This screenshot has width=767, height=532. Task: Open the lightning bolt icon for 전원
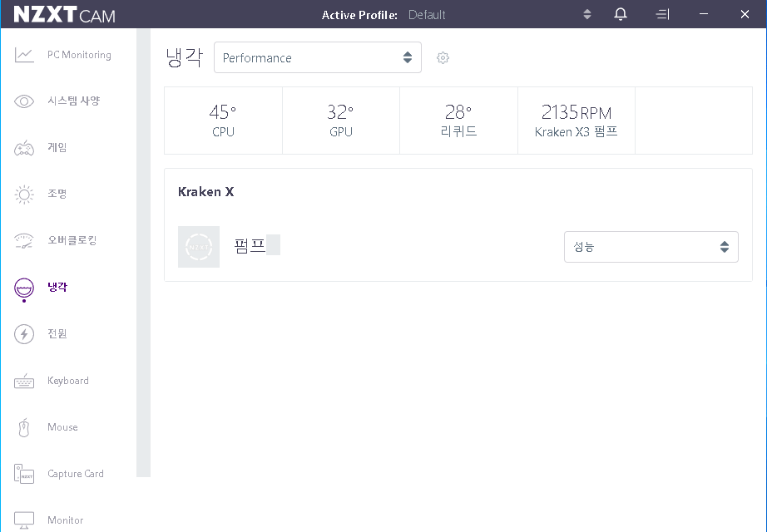click(x=24, y=334)
